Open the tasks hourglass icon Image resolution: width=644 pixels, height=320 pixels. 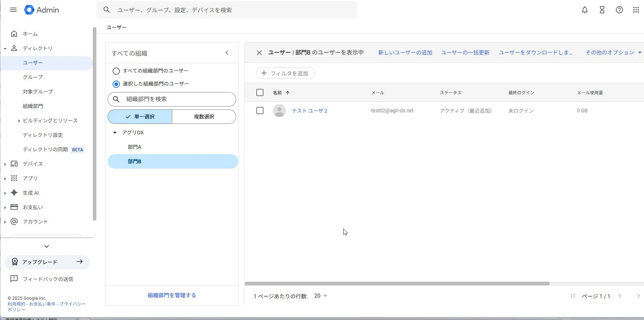tap(602, 10)
